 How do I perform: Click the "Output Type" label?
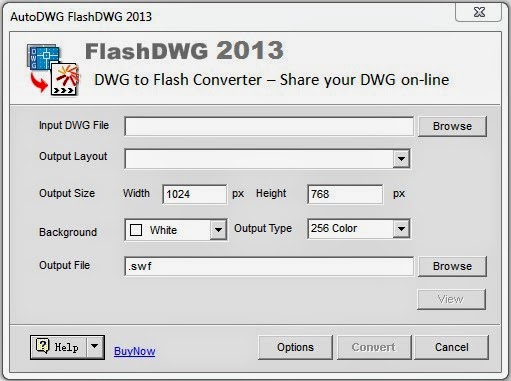(263, 229)
